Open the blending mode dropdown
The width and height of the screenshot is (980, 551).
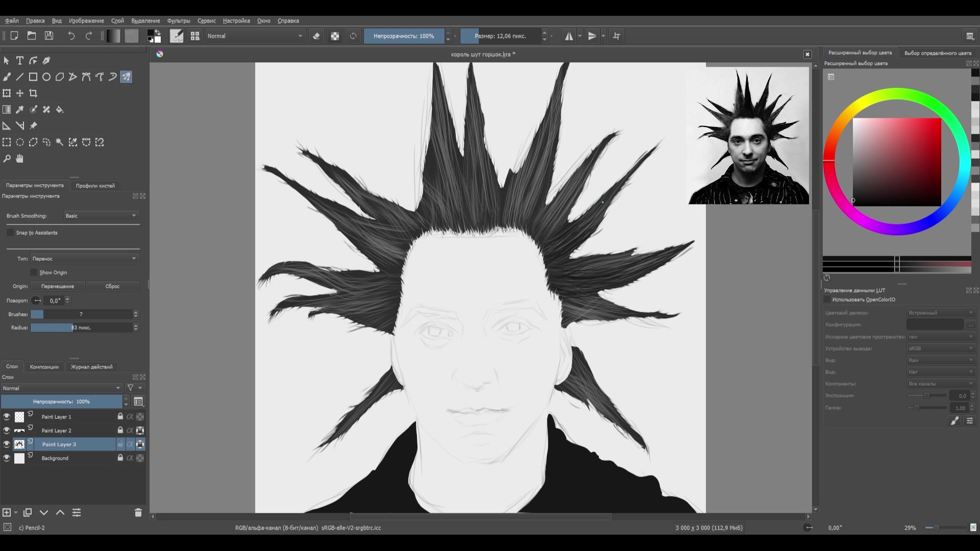coord(61,388)
